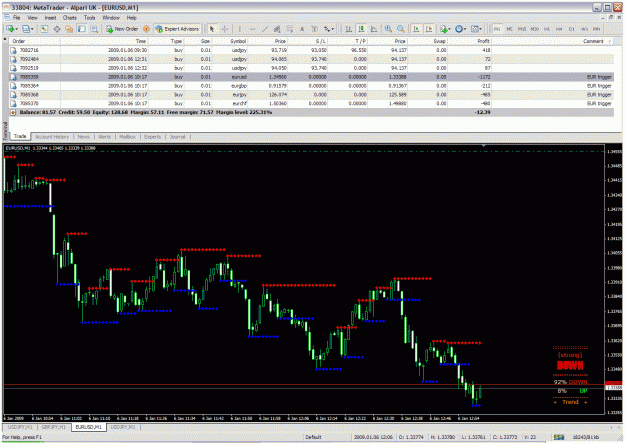Pick the Trendline drawing tool
The height and width of the screenshot is (443, 625).
(x=265, y=29)
